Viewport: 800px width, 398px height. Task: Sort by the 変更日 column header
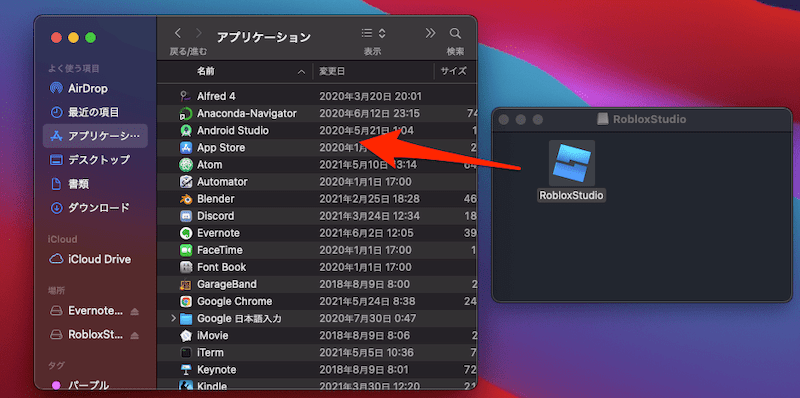pos(332,71)
